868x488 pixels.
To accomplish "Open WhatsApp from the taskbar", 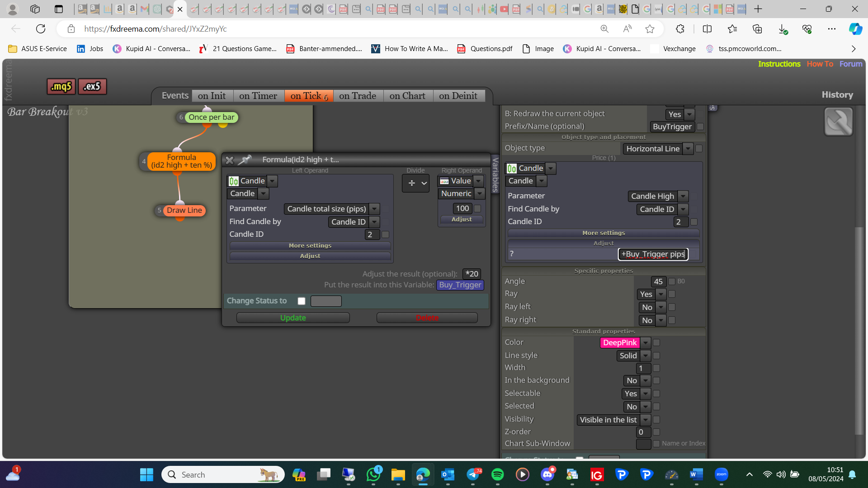I will coord(373,474).
